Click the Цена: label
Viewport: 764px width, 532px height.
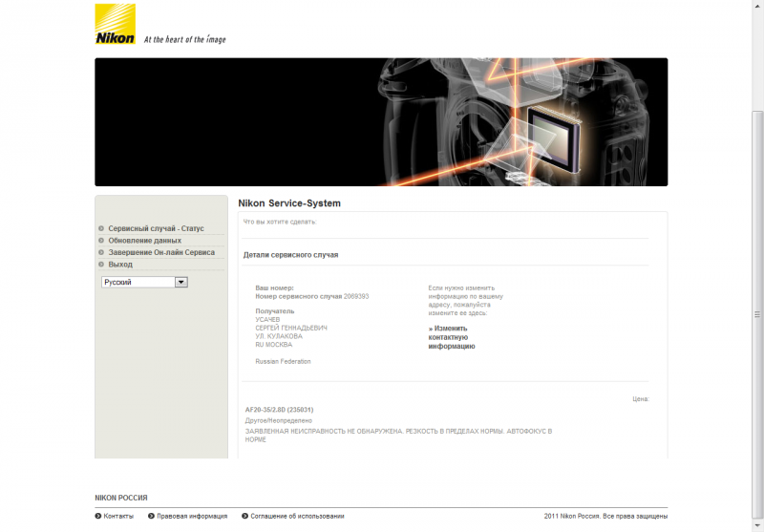641,399
